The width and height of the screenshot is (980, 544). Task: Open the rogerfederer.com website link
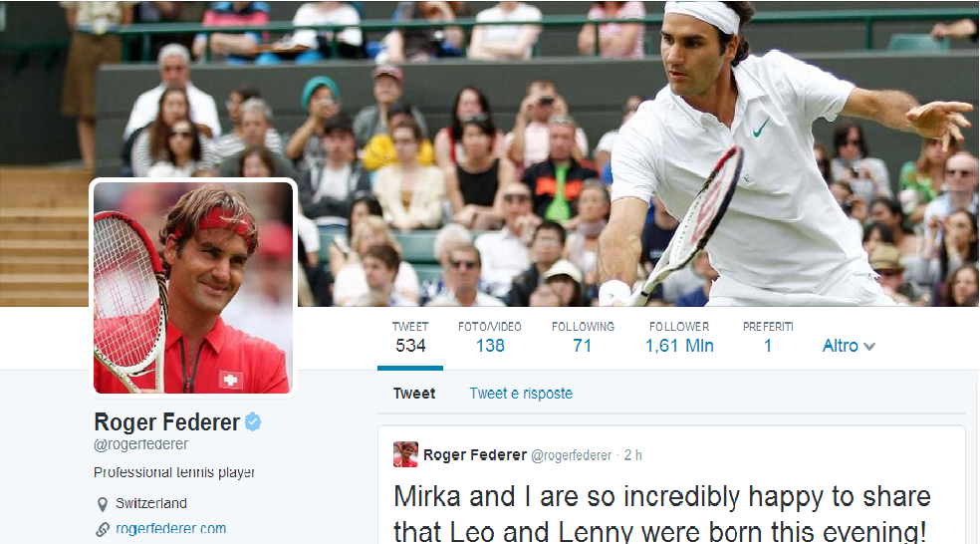[x=170, y=529]
